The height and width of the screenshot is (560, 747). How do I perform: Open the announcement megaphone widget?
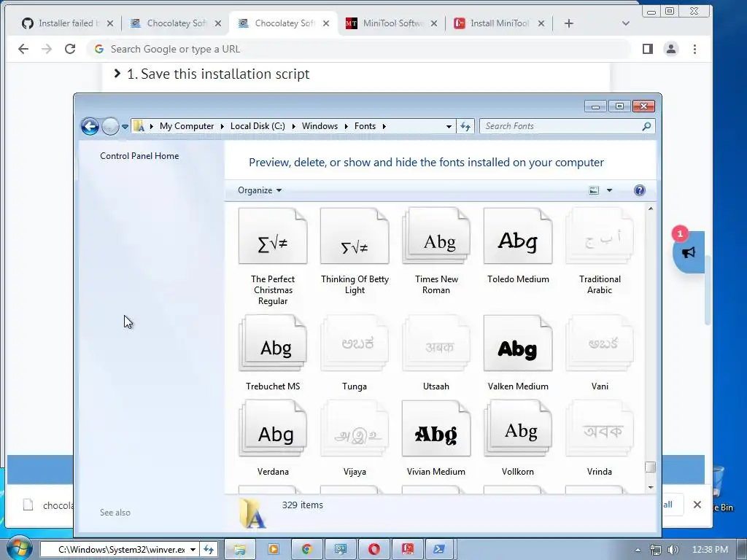click(689, 252)
